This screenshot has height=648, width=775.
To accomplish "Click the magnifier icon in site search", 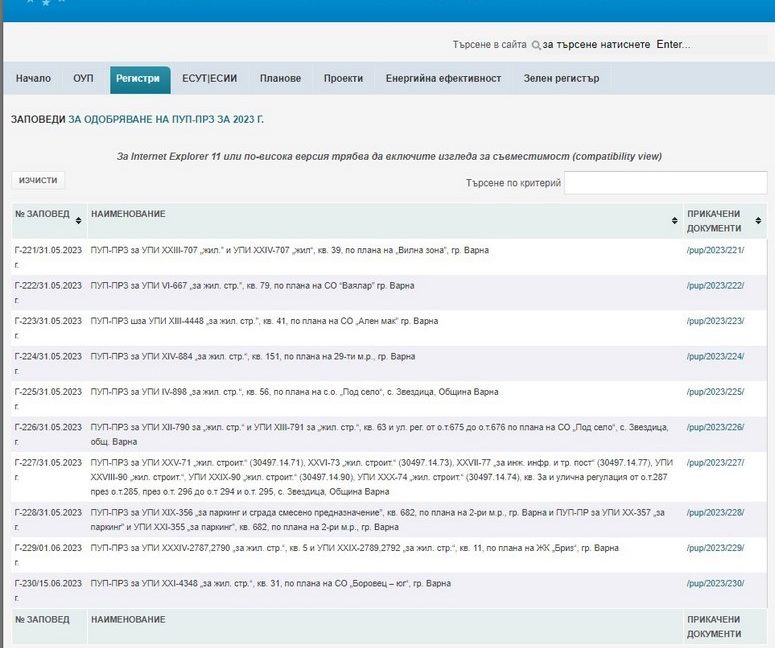I will click(x=536, y=45).
